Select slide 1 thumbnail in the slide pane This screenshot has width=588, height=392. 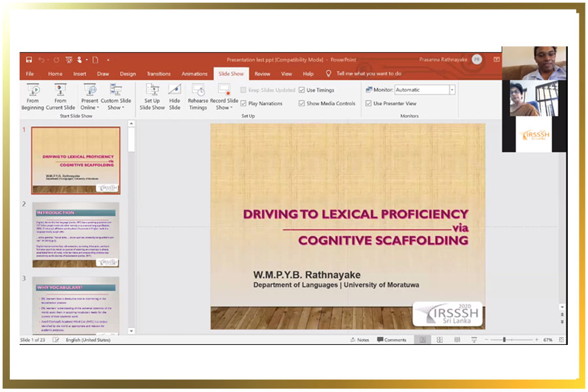coord(76,161)
